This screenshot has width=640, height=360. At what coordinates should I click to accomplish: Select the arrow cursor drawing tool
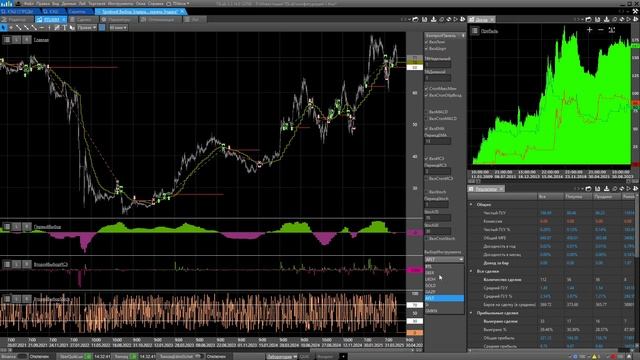pos(4,27)
